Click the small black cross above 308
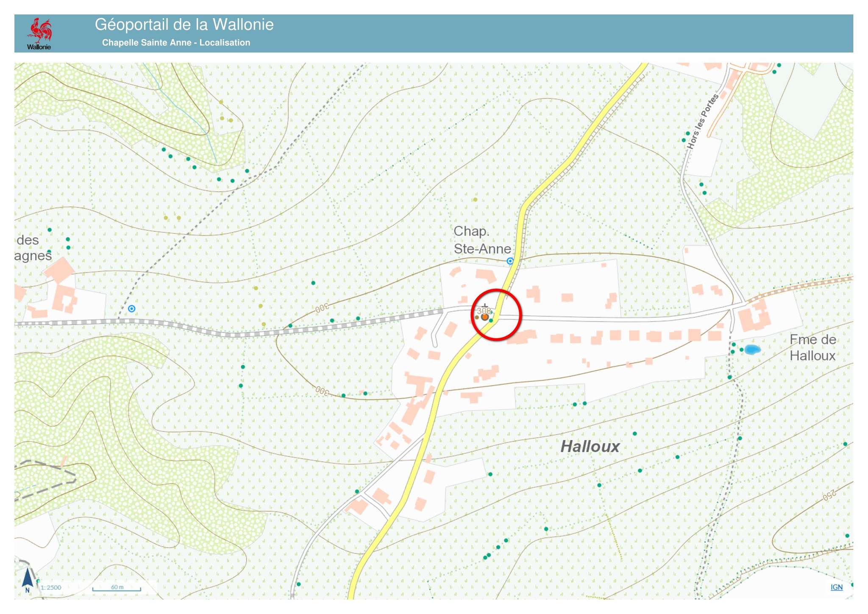868x614 pixels. click(x=485, y=306)
